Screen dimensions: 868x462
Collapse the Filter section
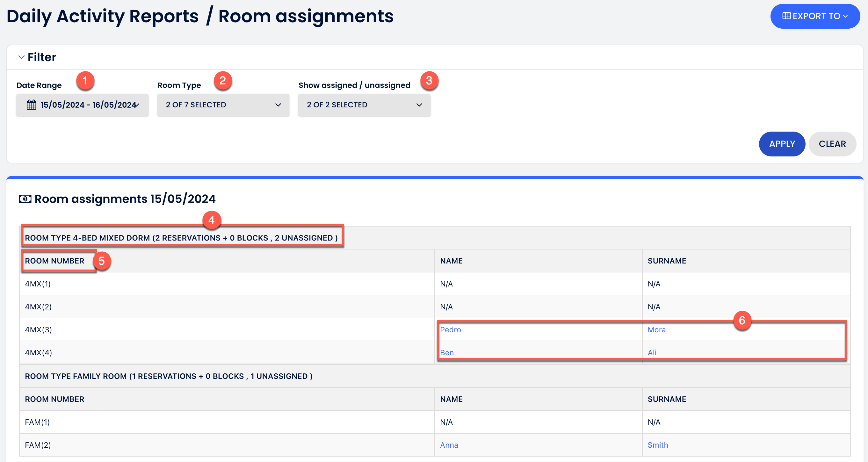tap(21, 57)
